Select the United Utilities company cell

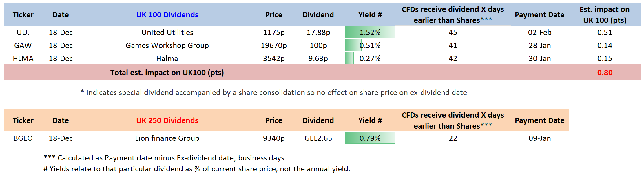coord(167,32)
